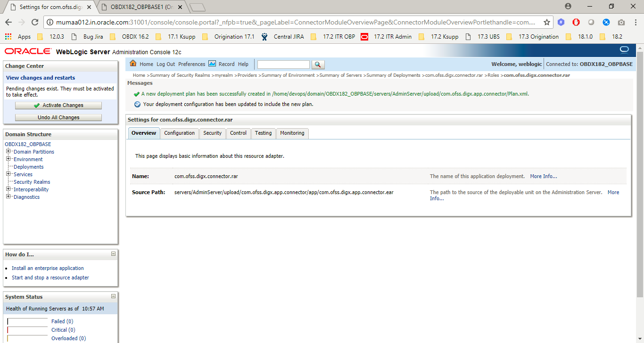Open the Central JIRA bookmark
The image size is (644, 343).
283,37
